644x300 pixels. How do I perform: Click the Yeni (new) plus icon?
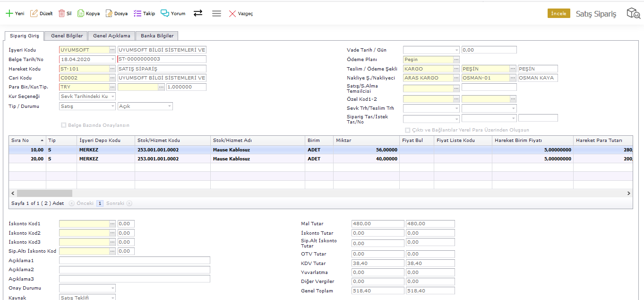coord(9,13)
